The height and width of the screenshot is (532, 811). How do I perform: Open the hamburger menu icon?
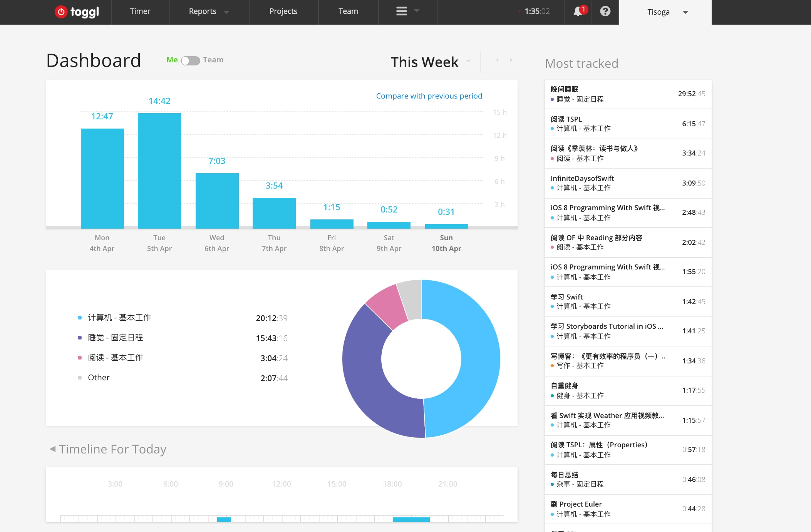click(x=402, y=11)
